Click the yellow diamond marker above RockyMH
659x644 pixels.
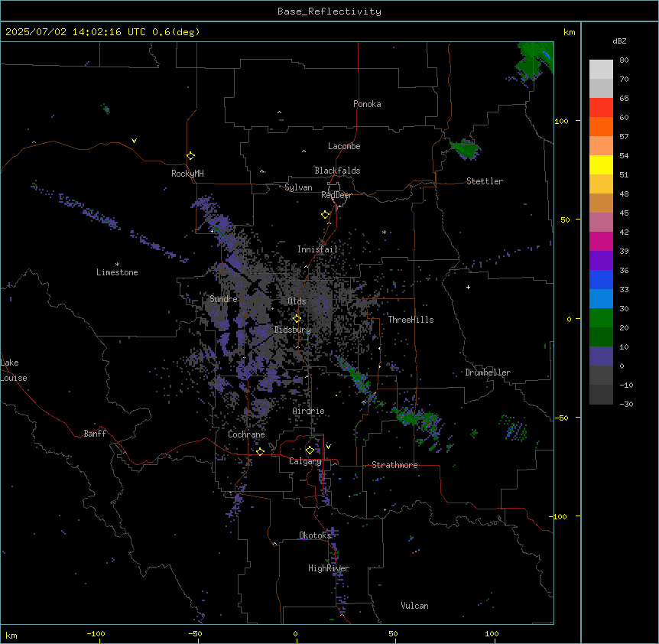(191, 156)
